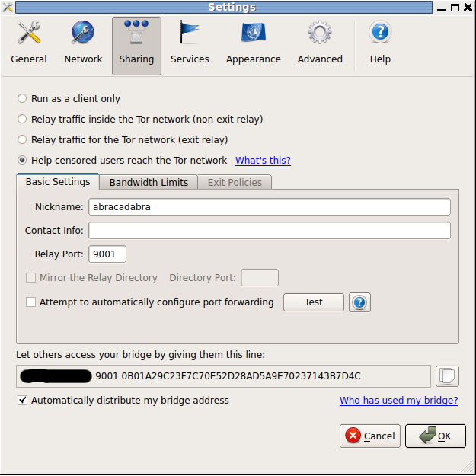Uncheck Automatically distribute my bridge address
The image size is (476, 476).
pyautogui.click(x=23, y=401)
